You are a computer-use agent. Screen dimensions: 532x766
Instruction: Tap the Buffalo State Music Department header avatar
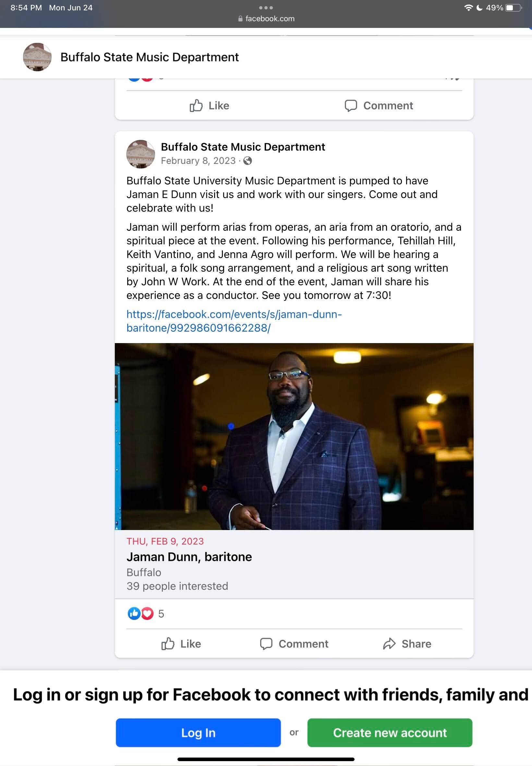coord(37,57)
